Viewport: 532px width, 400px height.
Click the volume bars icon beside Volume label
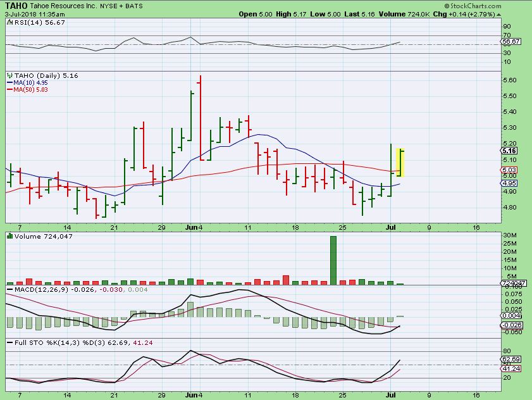(x=9, y=235)
